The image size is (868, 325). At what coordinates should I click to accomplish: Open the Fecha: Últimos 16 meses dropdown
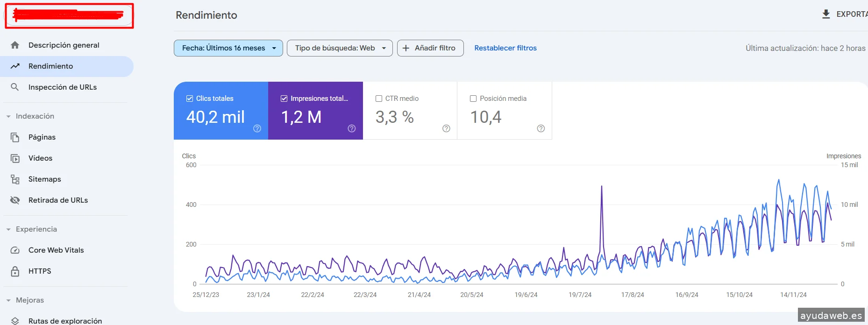[228, 48]
